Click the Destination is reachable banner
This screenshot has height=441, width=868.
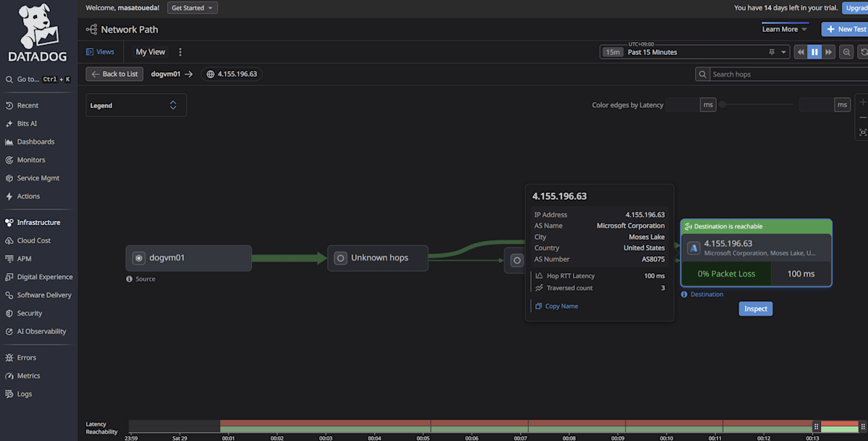[x=756, y=227]
